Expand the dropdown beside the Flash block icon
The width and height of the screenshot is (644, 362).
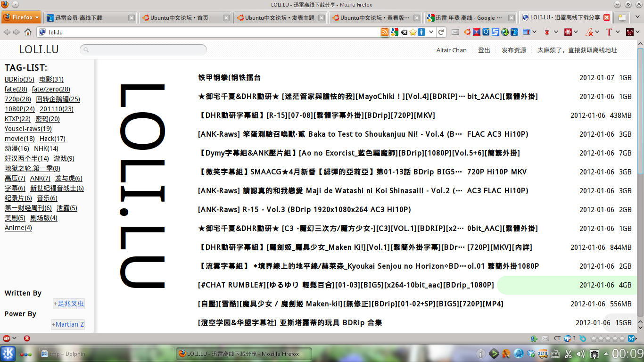pos(597,32)
